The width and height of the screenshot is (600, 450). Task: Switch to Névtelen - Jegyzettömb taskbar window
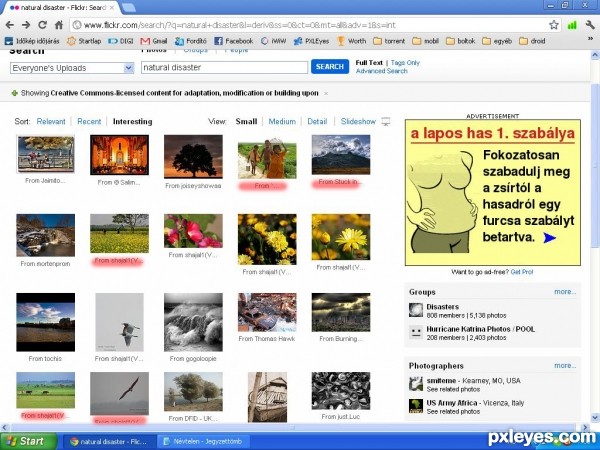click(x=203, y=441)
